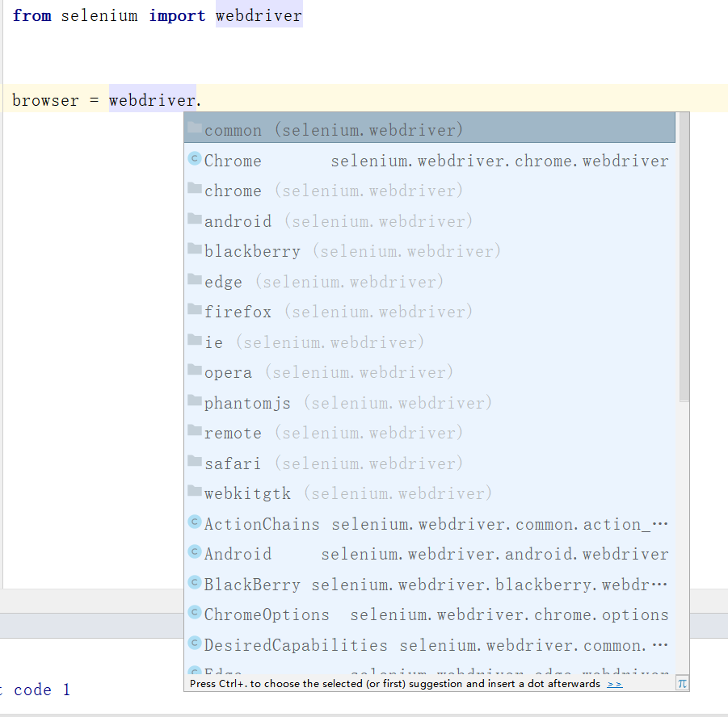Image resolution: width=728 pixels, height=717 pixels.
Task: Click the class icon beside Chrome
Action: 195,158
